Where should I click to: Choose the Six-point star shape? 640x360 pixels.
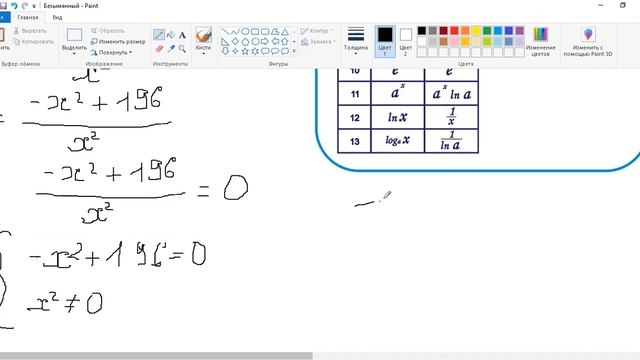(255, 51)
